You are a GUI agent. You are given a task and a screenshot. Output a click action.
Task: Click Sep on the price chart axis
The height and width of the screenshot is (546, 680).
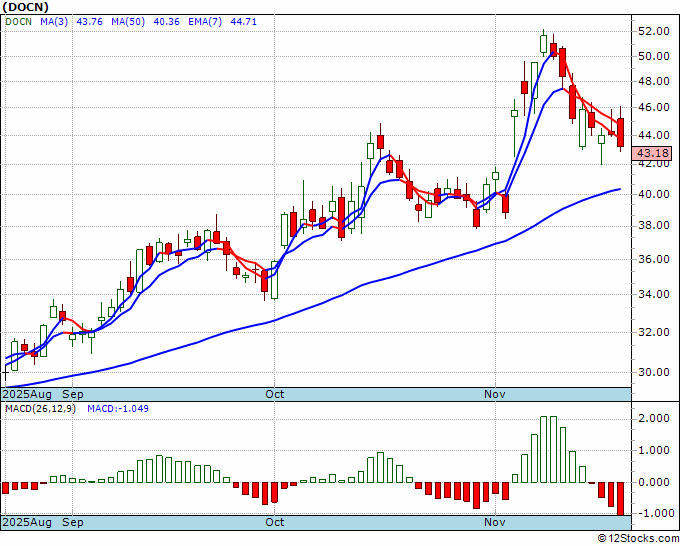point(73,395)
